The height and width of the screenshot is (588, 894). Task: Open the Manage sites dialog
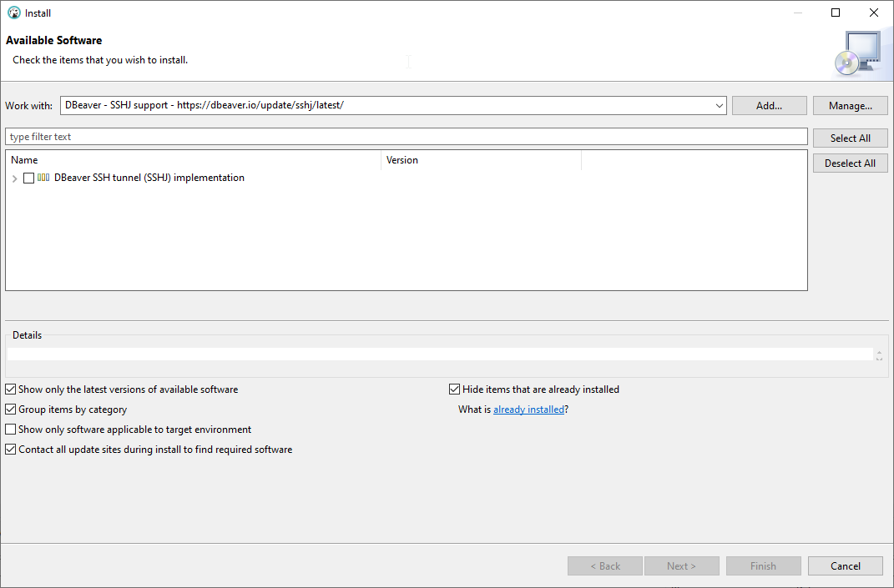(x=850, y=105)
